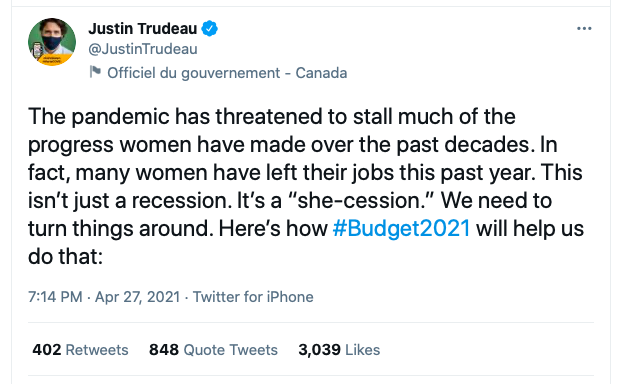Click the 848 quote count number
This screenshot has height=384, width=623.
[x=164, y=350]
